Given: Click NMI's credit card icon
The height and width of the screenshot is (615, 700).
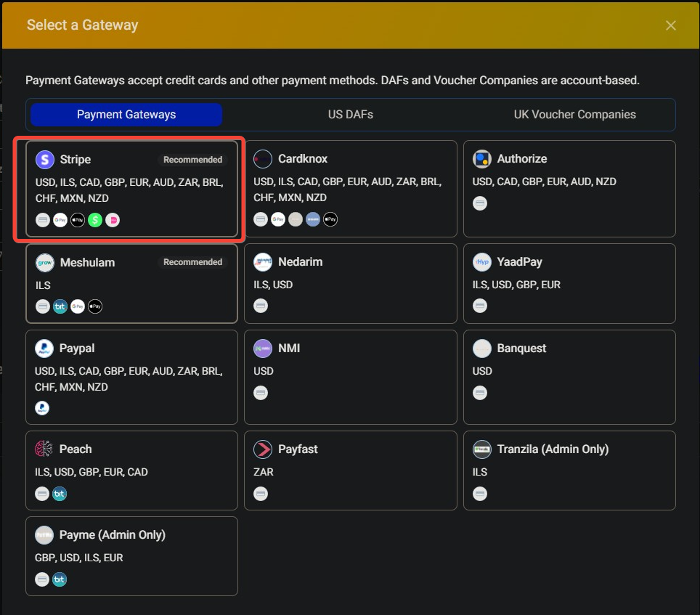Looking at the screenshot, I should [261, 393].
